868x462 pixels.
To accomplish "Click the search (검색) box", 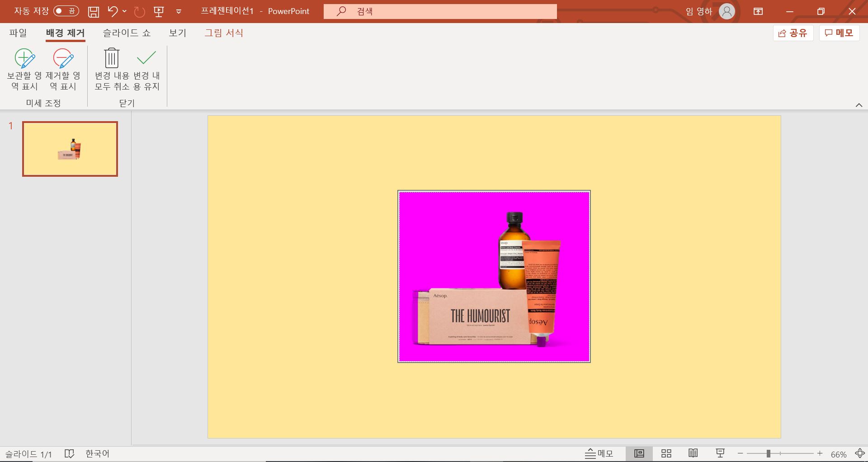I will [x=440, y=11].
